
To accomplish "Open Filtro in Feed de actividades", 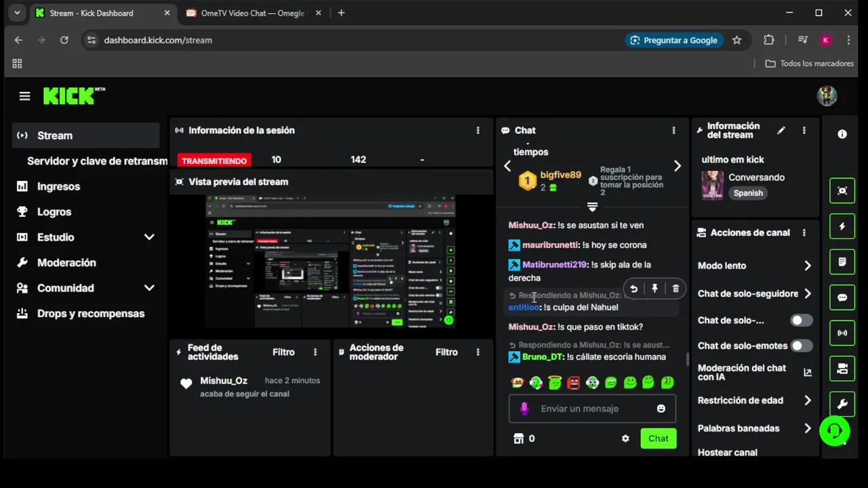I will (x=283, y=352).
